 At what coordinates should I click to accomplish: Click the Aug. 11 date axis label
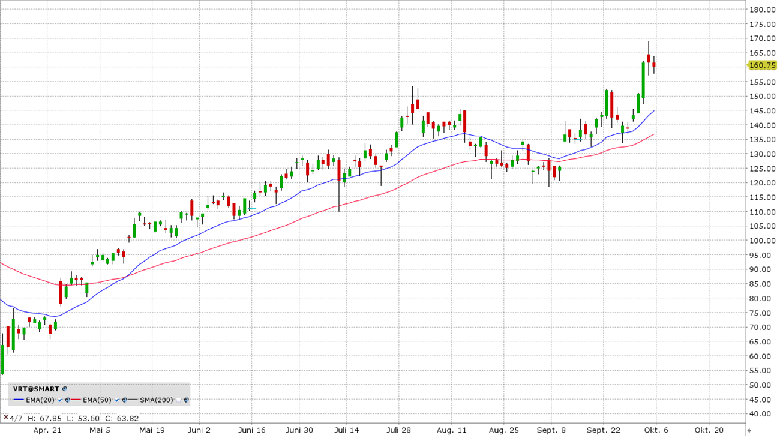tap(452, 431)
